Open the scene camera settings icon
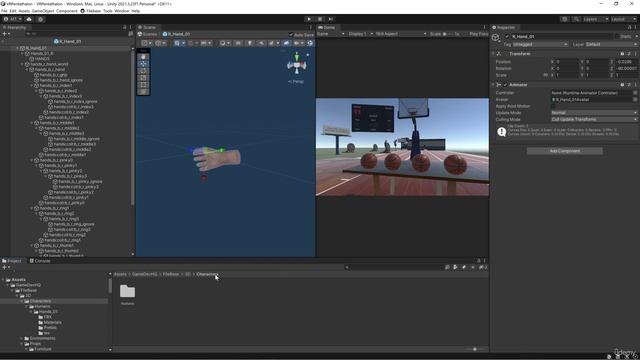The image size is (640, 360). 297,43
